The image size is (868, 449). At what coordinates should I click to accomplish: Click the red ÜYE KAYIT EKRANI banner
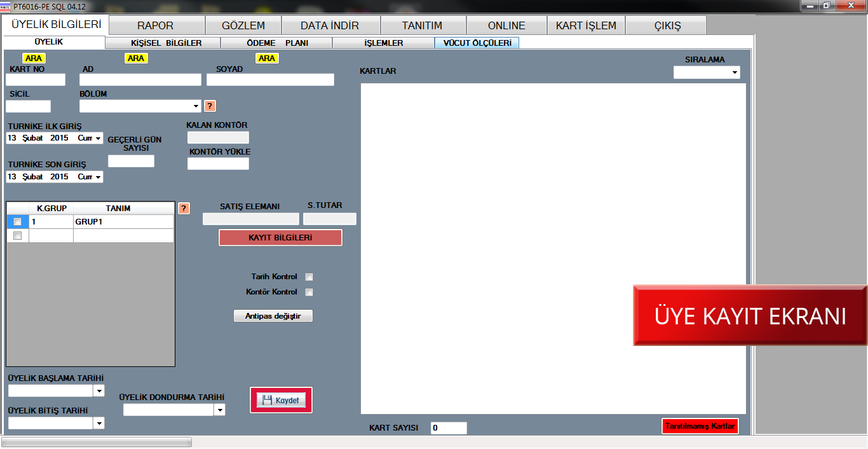click(x=750, y=315)
